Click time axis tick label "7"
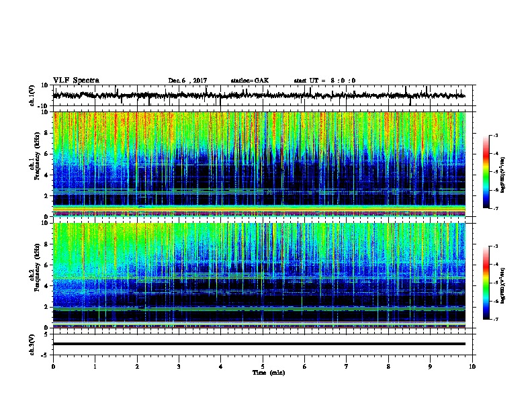 tap(347, 367)
